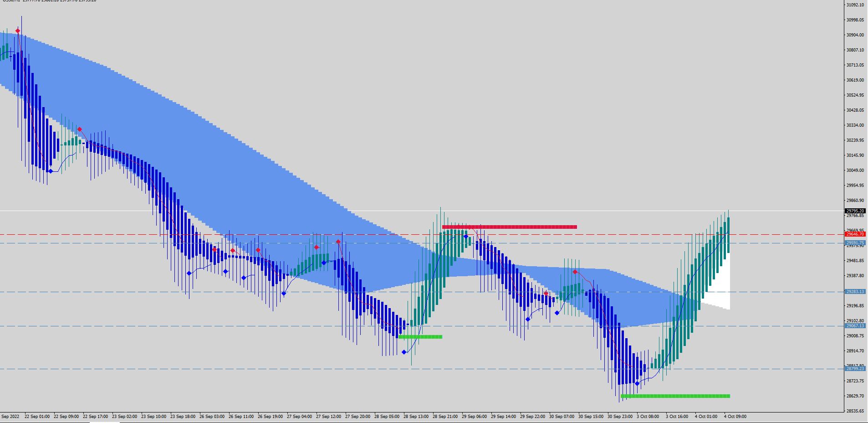This screenshot has width=868, height=423.
Task: Select the blue 29283.13 level label
Action: (855, 292)
